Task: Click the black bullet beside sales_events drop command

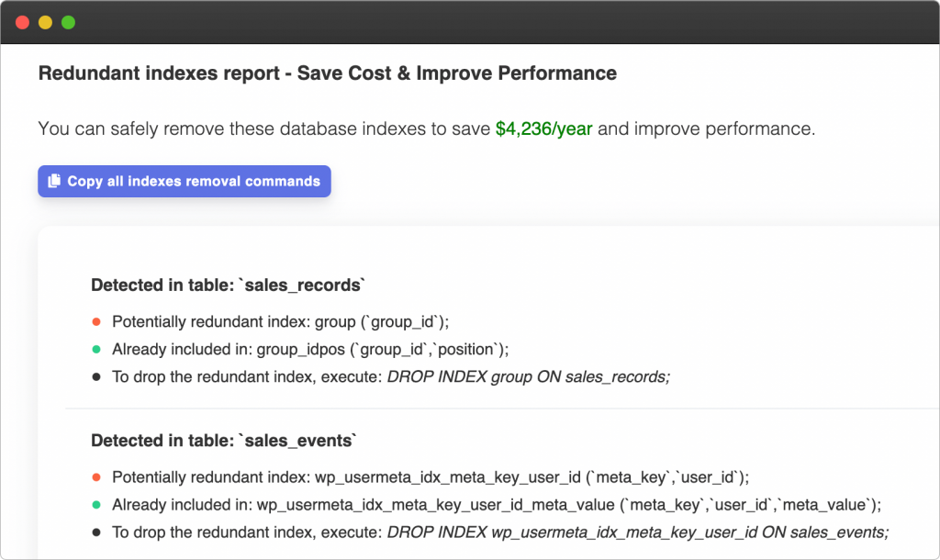Action: pos(95,532)
